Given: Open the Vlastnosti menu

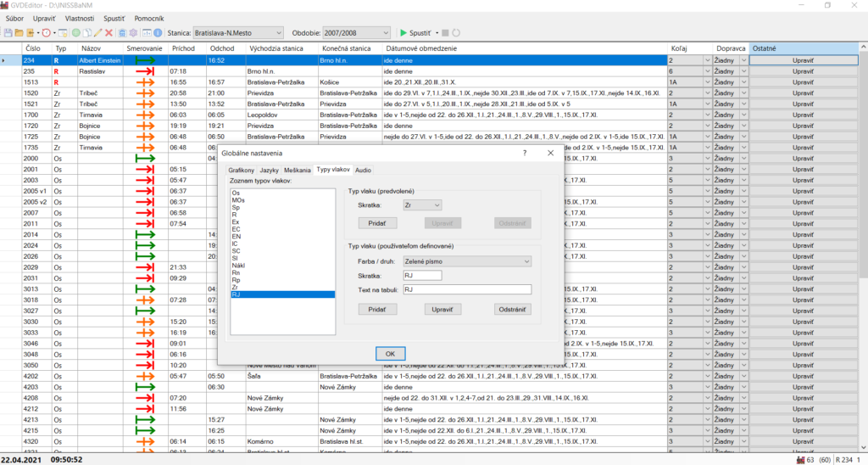Looking at the screenshot, I should 79,19.
